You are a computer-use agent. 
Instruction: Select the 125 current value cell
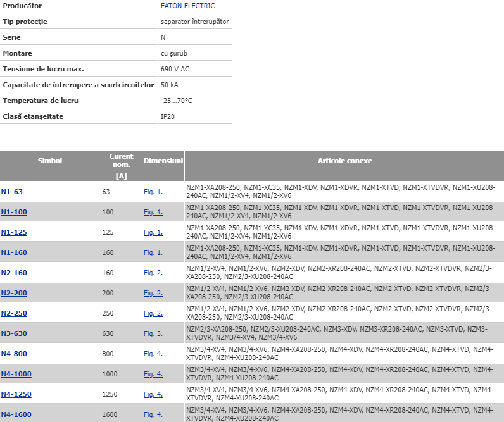pyautogui.click(x=121, y=232)
